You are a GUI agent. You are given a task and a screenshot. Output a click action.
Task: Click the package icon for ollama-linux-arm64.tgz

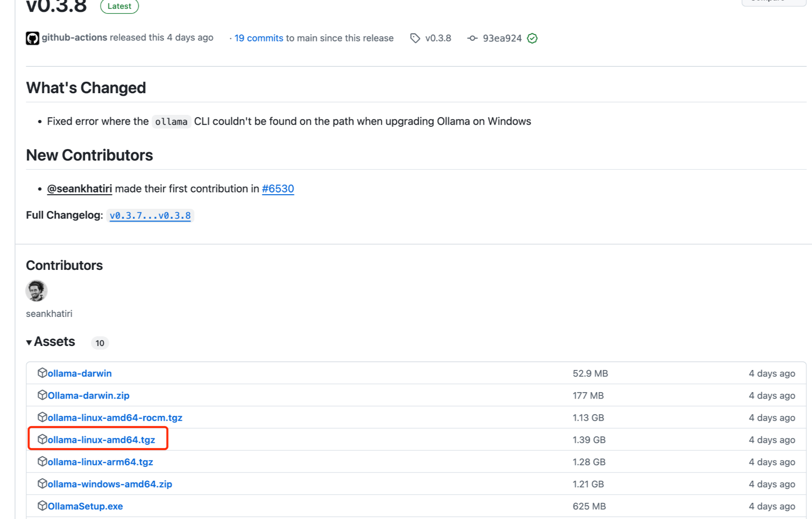coord(42,461)
